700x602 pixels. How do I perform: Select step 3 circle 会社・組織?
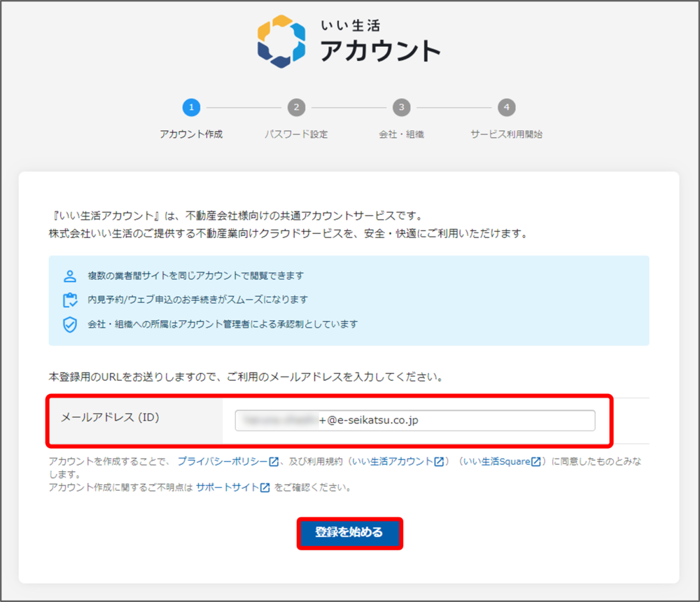point(401,107)
